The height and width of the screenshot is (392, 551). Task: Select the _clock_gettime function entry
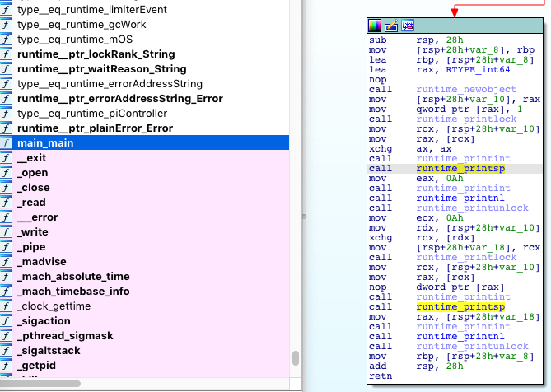[x=144, y=306]
